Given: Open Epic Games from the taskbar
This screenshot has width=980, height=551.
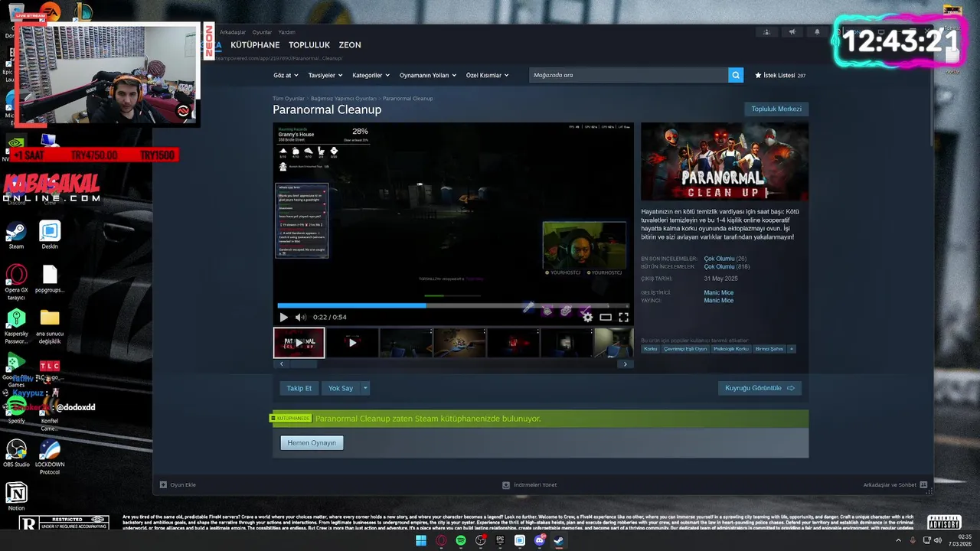Looking at the screenshot, I should (500, 540).
